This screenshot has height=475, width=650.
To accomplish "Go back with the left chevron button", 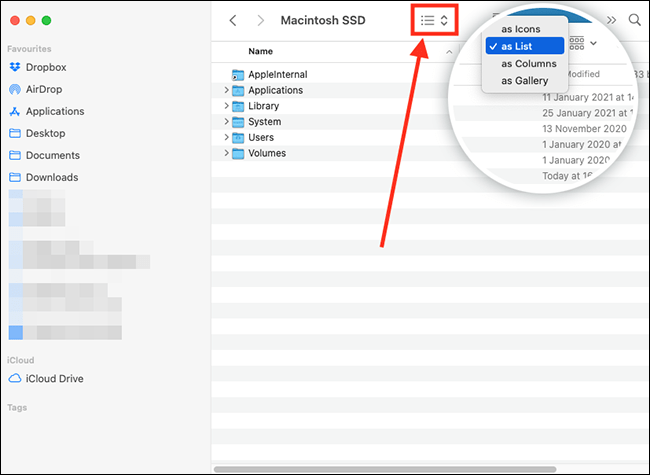I will 233,20.
